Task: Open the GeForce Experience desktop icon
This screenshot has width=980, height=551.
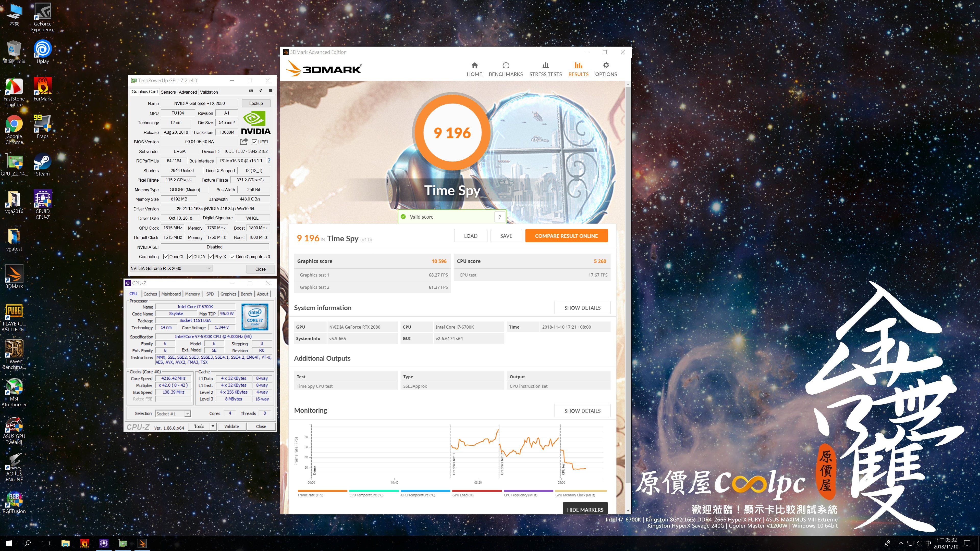Action: pos(43,18)
